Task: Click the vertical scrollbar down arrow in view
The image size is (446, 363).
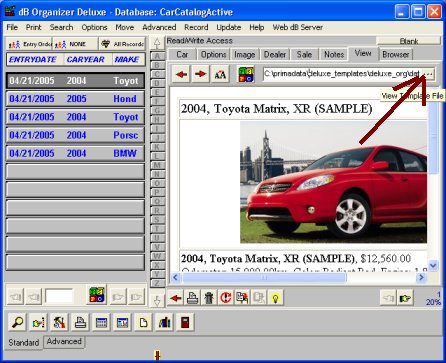Action: tap(433, 266)
